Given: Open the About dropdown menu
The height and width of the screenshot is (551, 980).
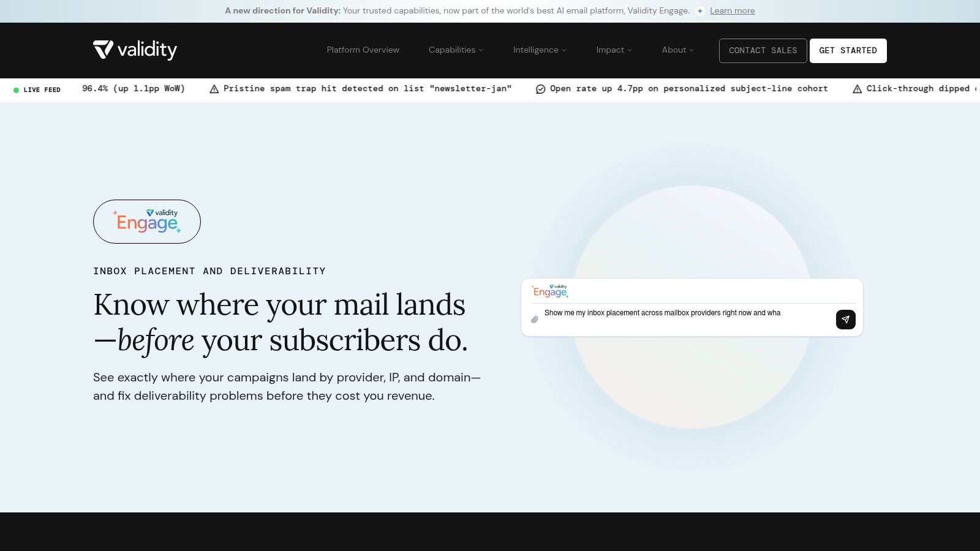Looking at the screenshot, I should 677,50.
